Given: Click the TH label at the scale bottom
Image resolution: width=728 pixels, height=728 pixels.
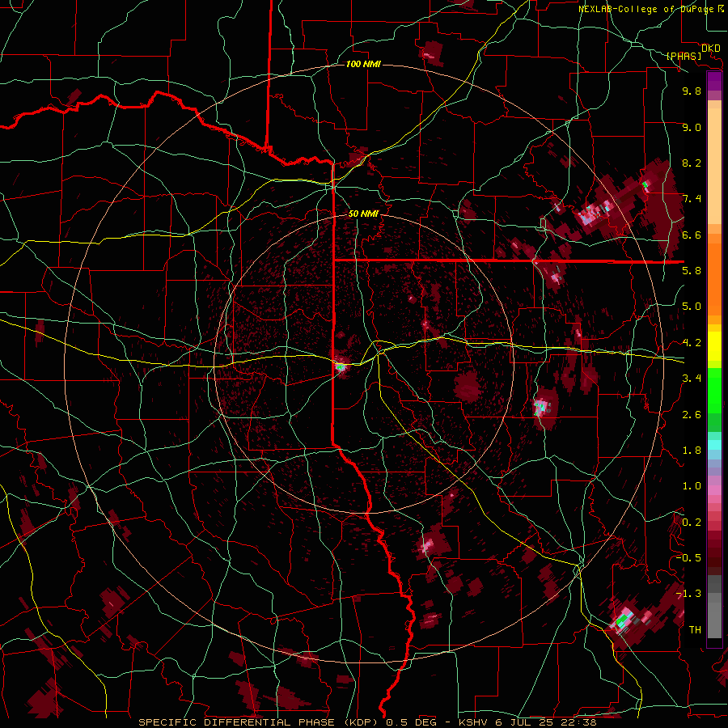Looking at the screenshot, I should [695, 630].
